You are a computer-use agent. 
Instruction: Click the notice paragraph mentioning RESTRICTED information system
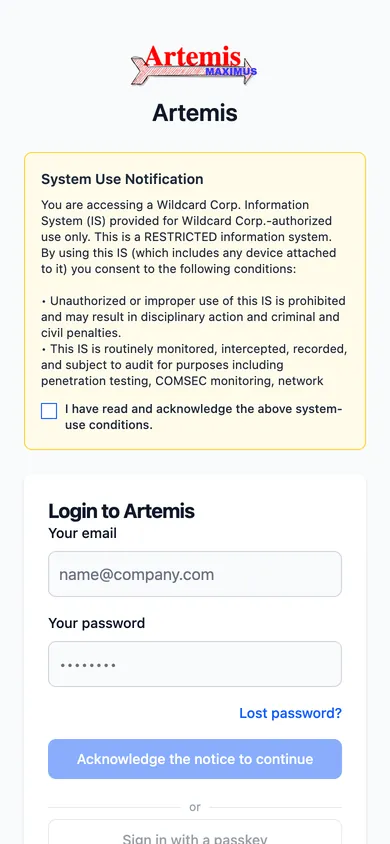[189, 237]
